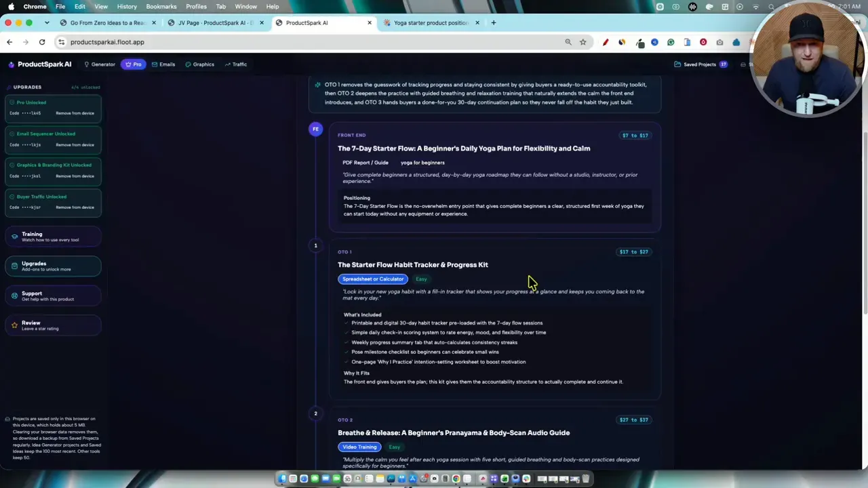Image resolution: width=868 pixels, height=488 pixels.
Task: Open the Generator tab
Action: [100, 64]
